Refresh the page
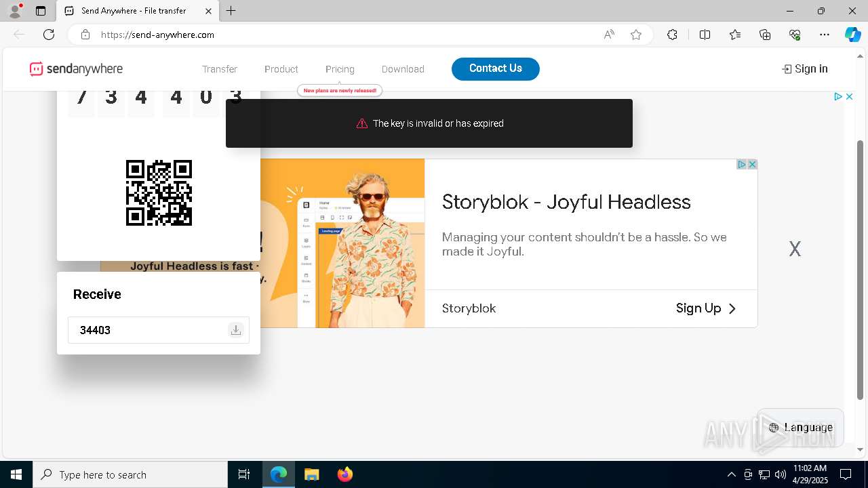The width and height of the screenshot is (868, 488). (x=49, y=35)
